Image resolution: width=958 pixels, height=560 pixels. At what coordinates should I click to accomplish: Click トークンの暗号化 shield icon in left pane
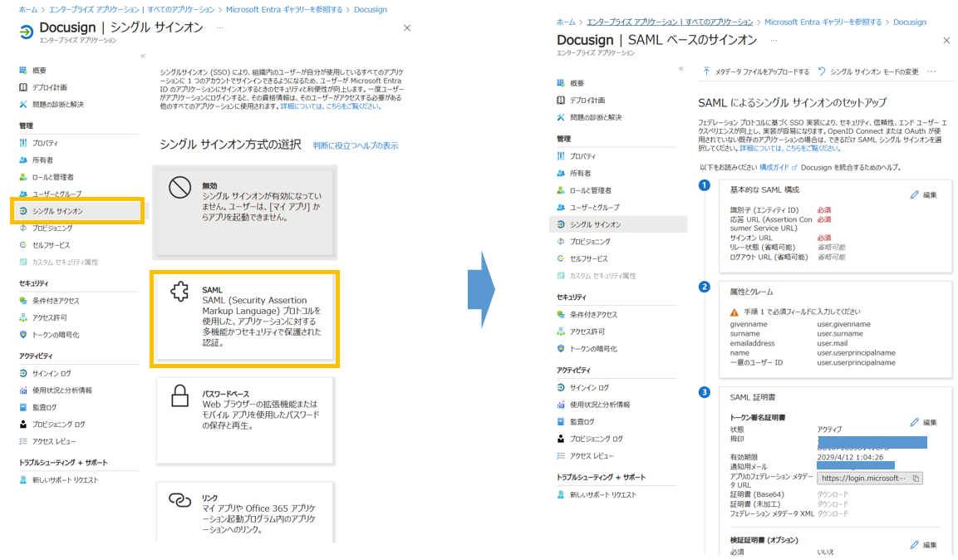click(23, 335)
